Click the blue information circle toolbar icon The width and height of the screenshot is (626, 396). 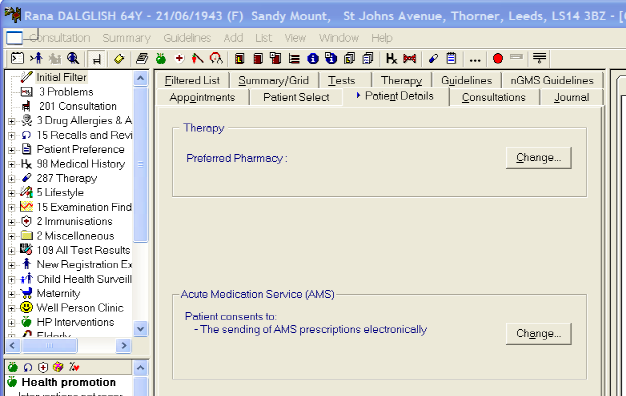click(x=313, y=59)
